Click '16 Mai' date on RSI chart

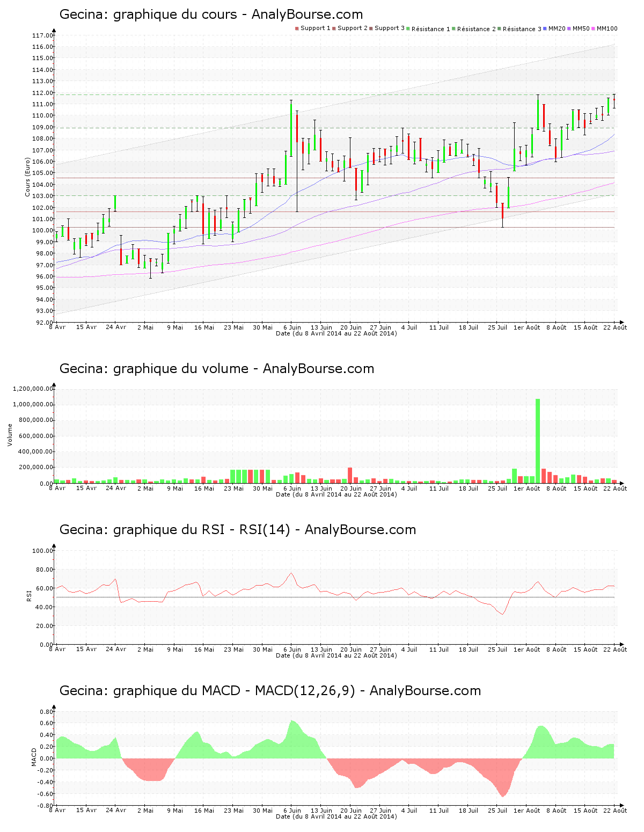pos(204,649)
